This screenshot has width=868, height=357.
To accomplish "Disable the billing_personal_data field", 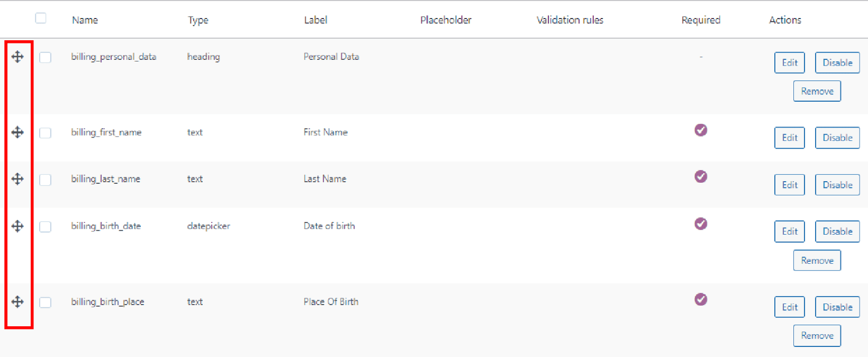I will [x=837, y=63].
